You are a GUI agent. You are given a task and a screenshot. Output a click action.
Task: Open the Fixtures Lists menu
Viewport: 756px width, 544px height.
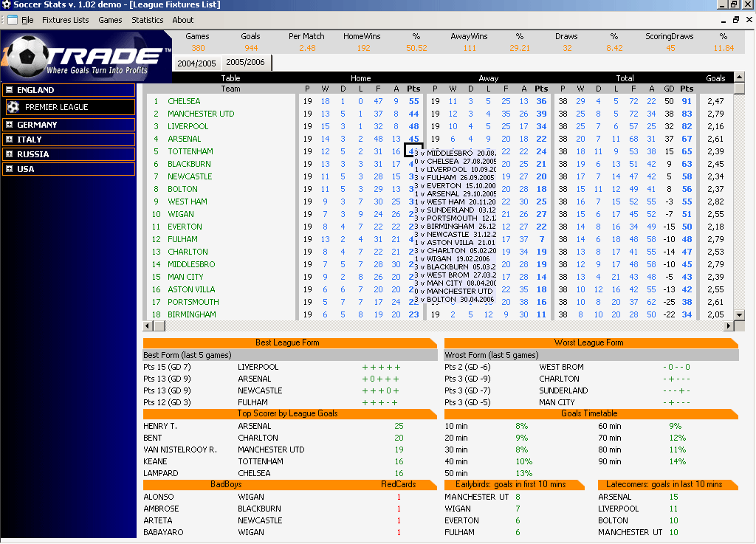pos(65,20)
